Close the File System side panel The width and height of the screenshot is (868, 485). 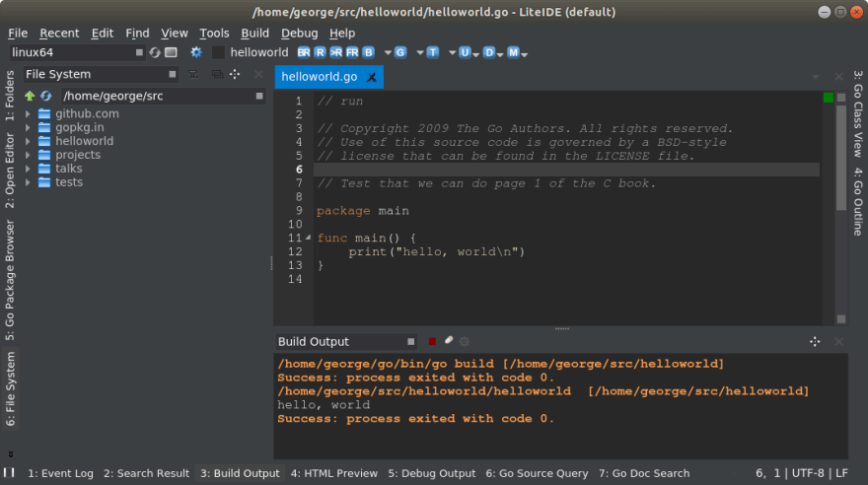[x=258, y=74]
